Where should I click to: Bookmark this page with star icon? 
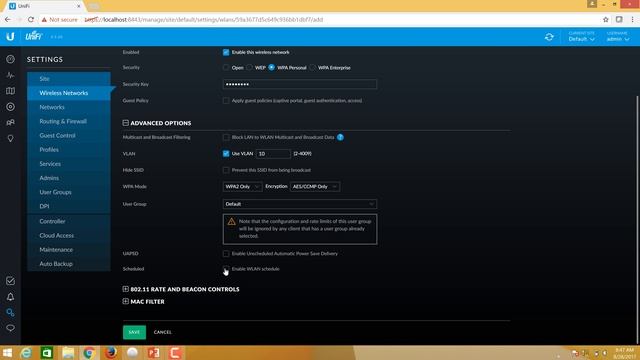click(x=606, y=19)
